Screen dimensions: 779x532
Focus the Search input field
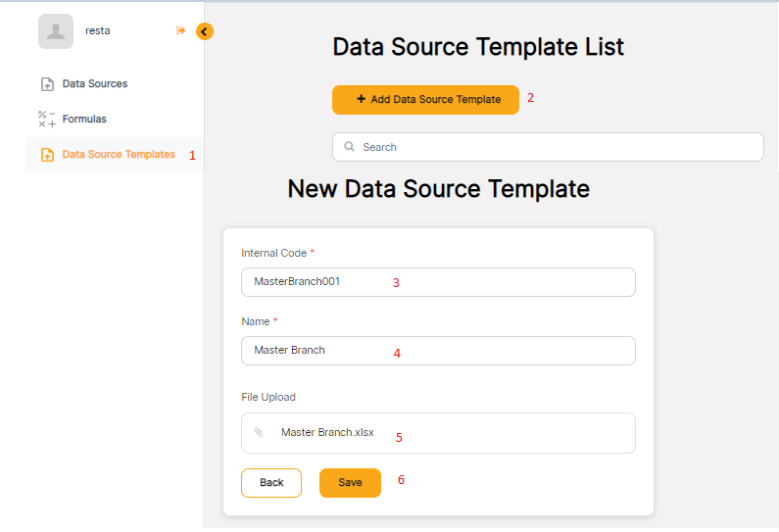coord(559,147)
